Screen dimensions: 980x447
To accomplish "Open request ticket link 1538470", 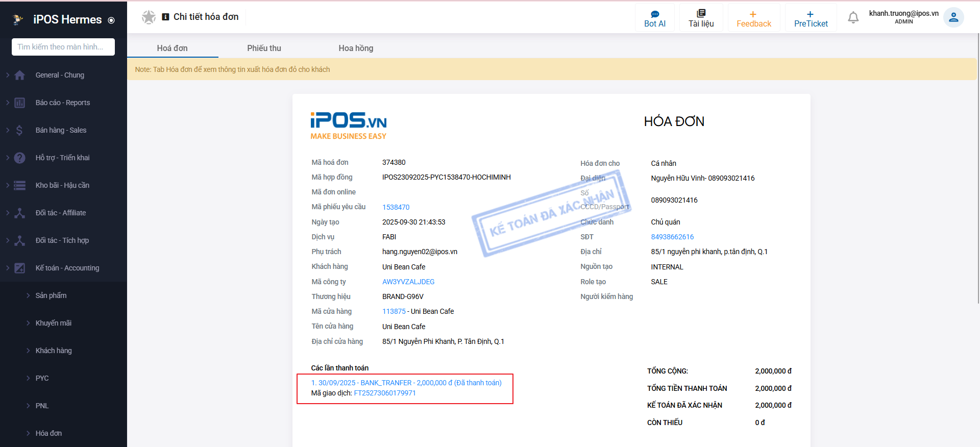I will point(396,207).
